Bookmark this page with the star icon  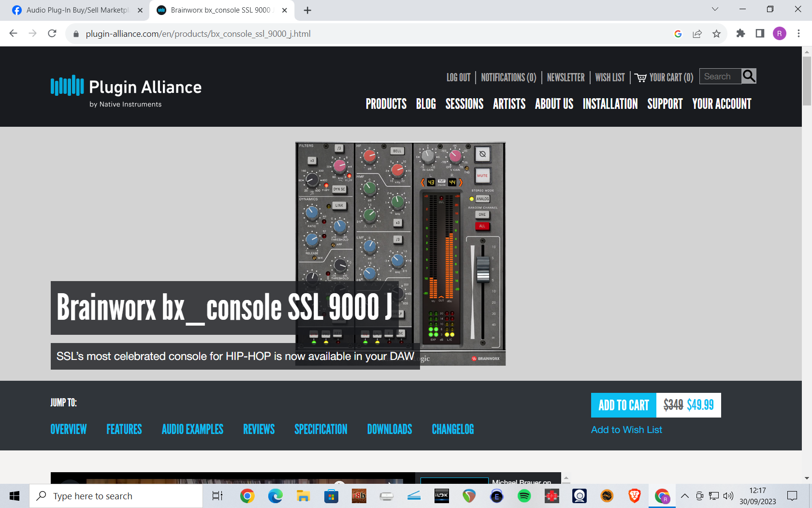pyautogui.click(x=716, y=34)
